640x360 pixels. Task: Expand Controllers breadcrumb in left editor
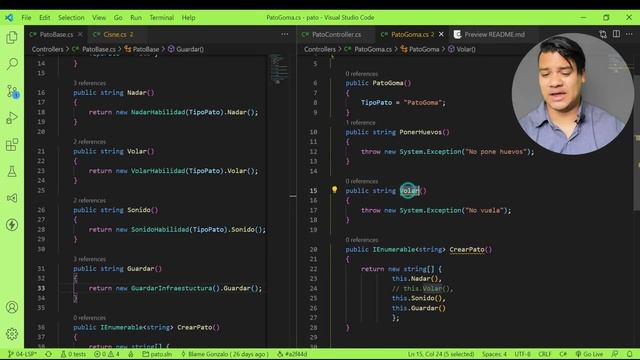47,49
